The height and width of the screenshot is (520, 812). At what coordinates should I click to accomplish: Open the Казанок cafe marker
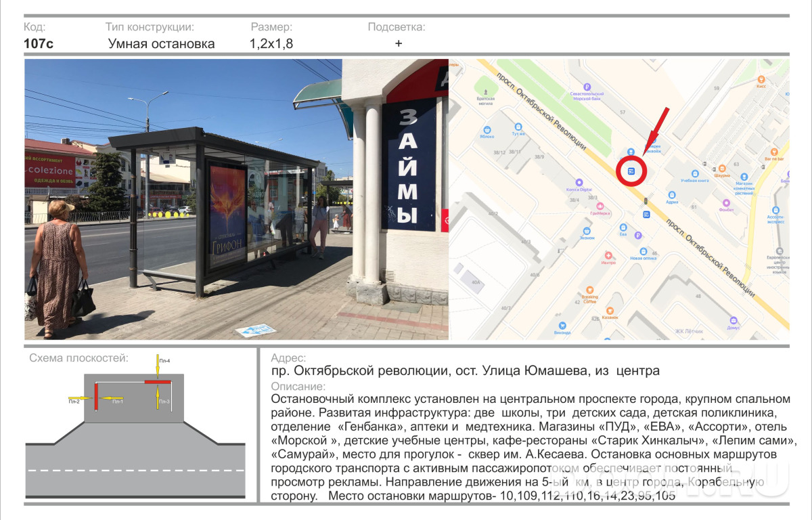click(x=610, y=309)
